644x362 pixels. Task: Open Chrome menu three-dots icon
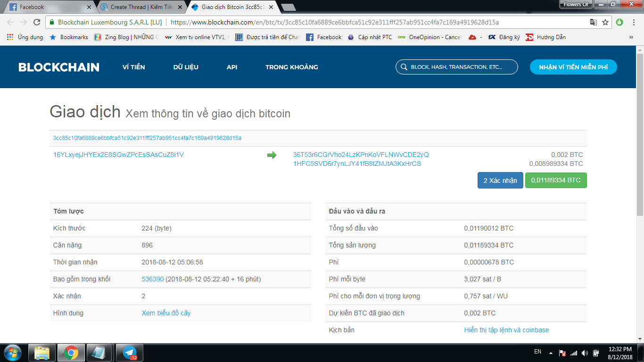click(633, 22)
